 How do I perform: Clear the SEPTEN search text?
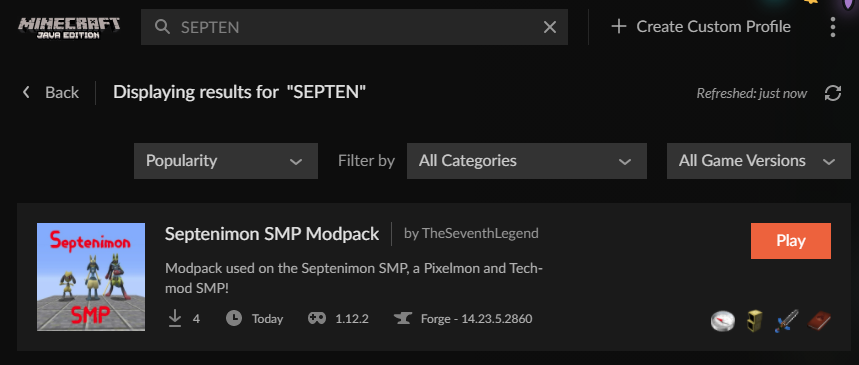point(549,27)
